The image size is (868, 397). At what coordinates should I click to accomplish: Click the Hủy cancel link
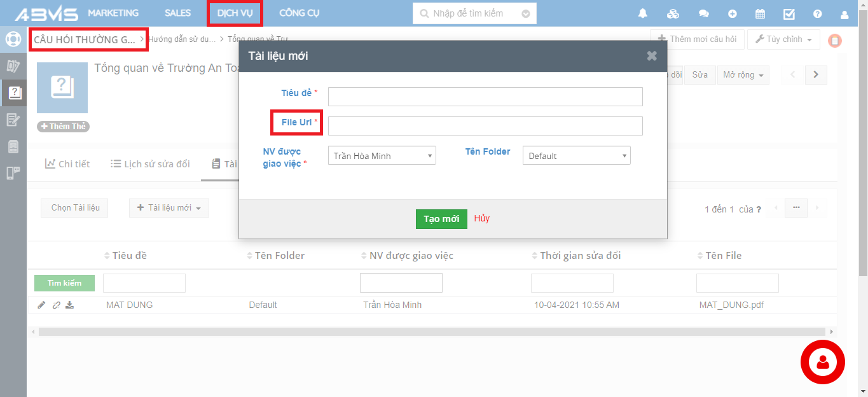click(x=481, y=218)
